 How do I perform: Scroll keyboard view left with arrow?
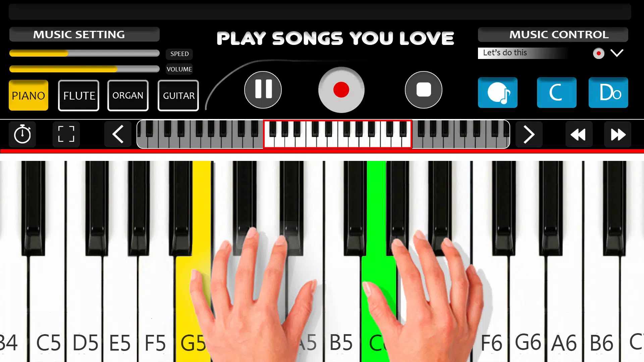(117, 134)
